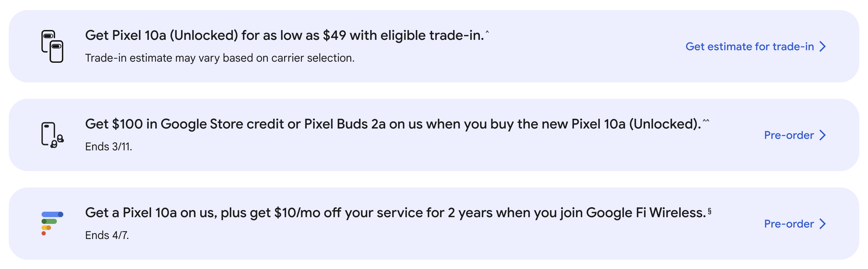
Task: Pre-order the Pixel 10a with Store credit offer
Action: (x=788, y=135)
